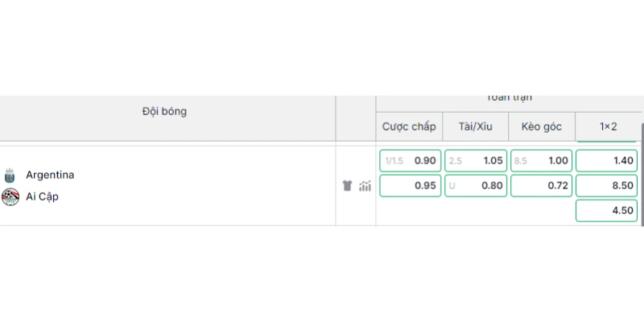Click the Kèo góc column header
Viewport: 644px width, 322px height.
click(x=542, y=126)
